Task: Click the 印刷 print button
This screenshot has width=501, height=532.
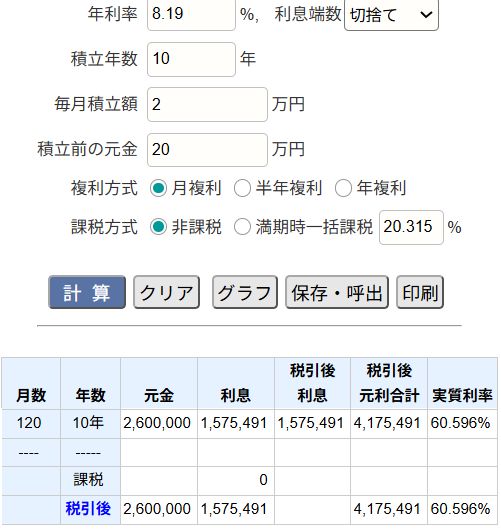Action: (x=420, y=292)
